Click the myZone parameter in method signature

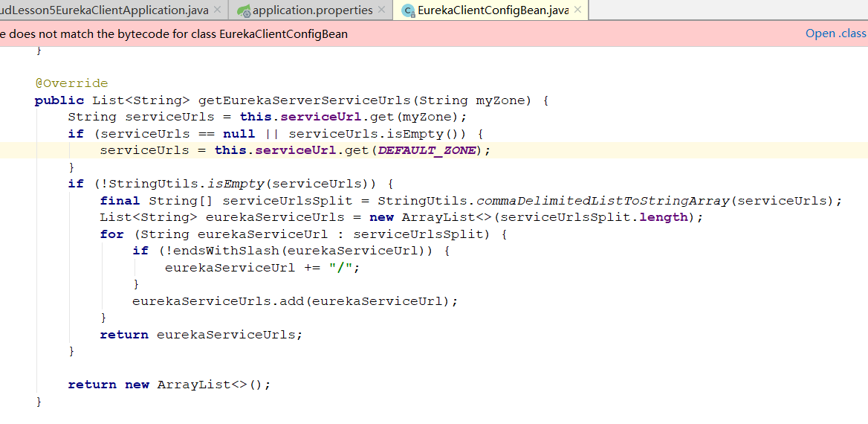[500, 100]
